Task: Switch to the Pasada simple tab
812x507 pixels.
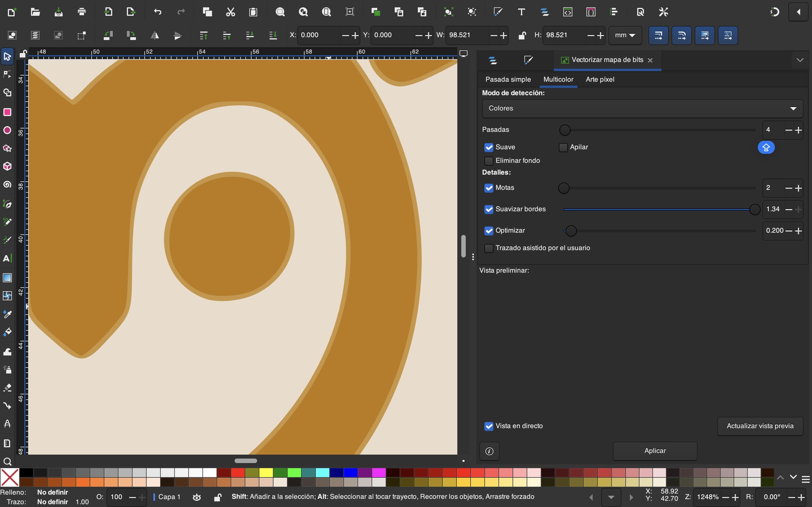Action: [x=508, y=79]
